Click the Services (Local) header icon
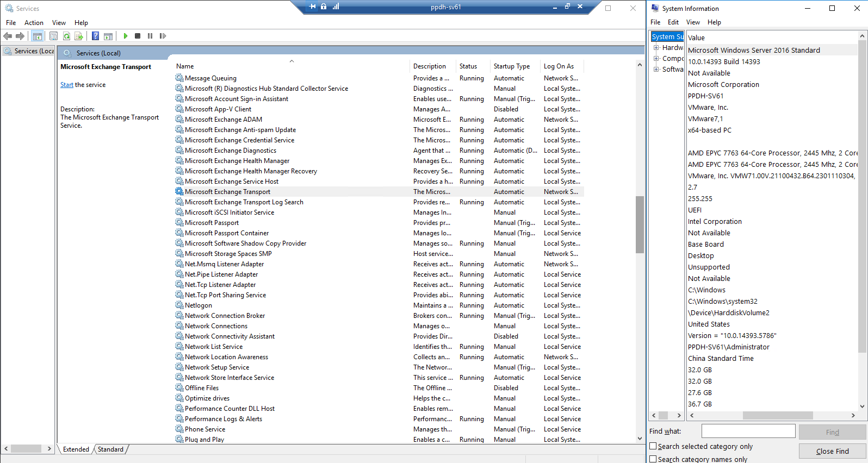The image size is (868, 463). point(67,53)
